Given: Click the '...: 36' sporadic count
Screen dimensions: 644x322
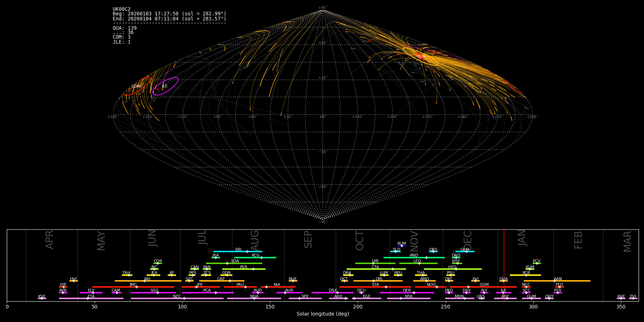Looking at the screenshot, I should pos(123,33).
